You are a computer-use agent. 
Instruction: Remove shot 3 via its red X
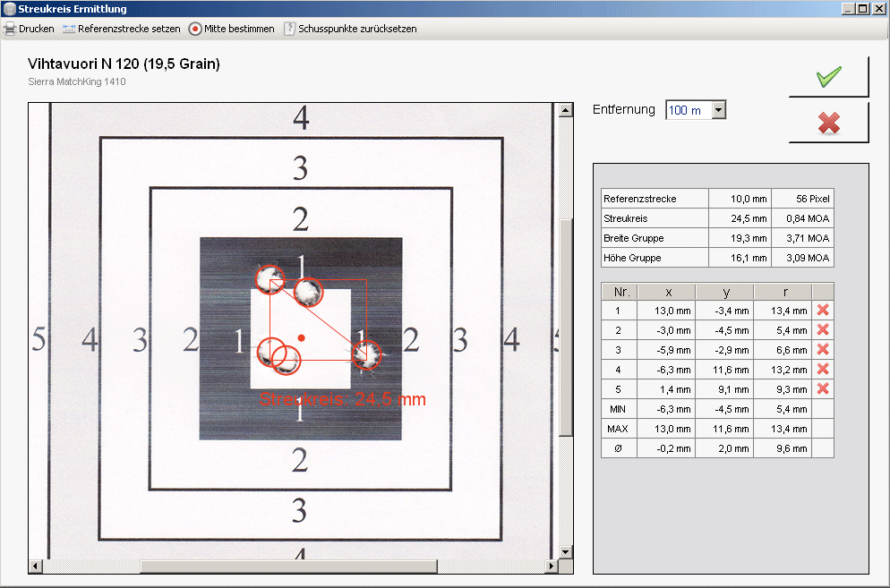tap(823, 350)
